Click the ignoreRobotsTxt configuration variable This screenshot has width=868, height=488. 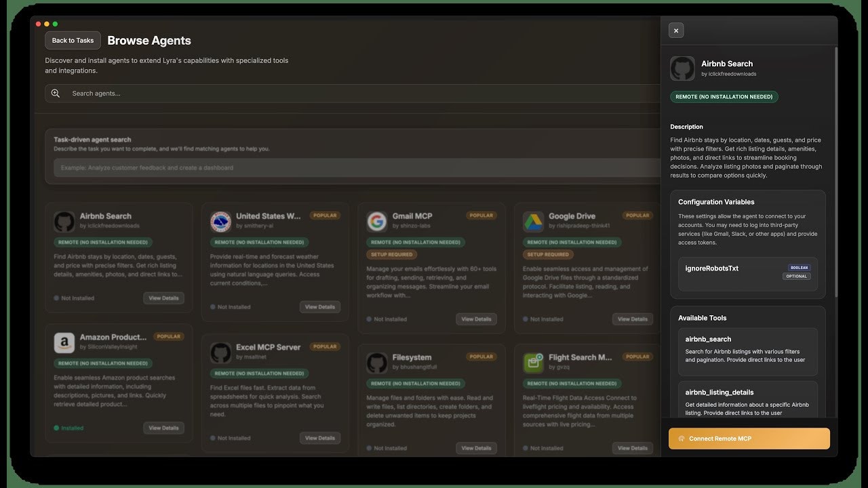748,274
